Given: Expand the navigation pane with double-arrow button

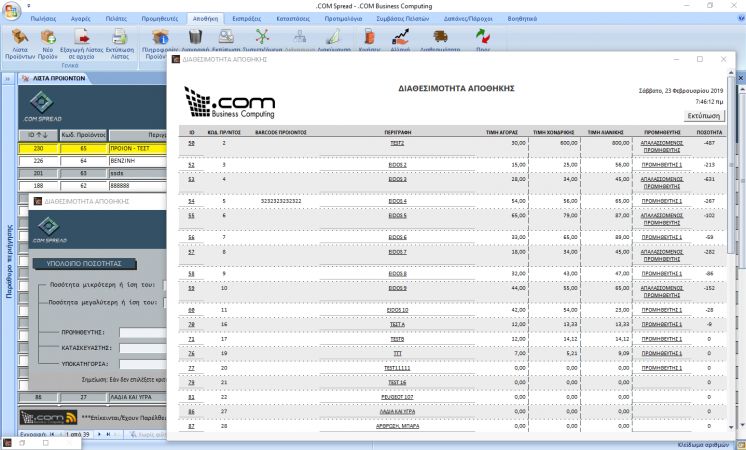Looking at the screenshot, I should pos(8,78).
